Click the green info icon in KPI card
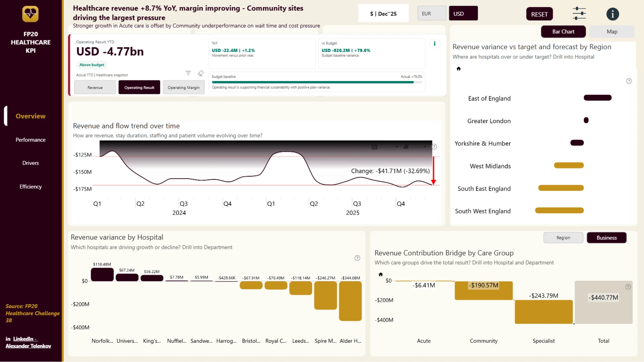This screenshot has width=644, height=362. pos(434,44)
